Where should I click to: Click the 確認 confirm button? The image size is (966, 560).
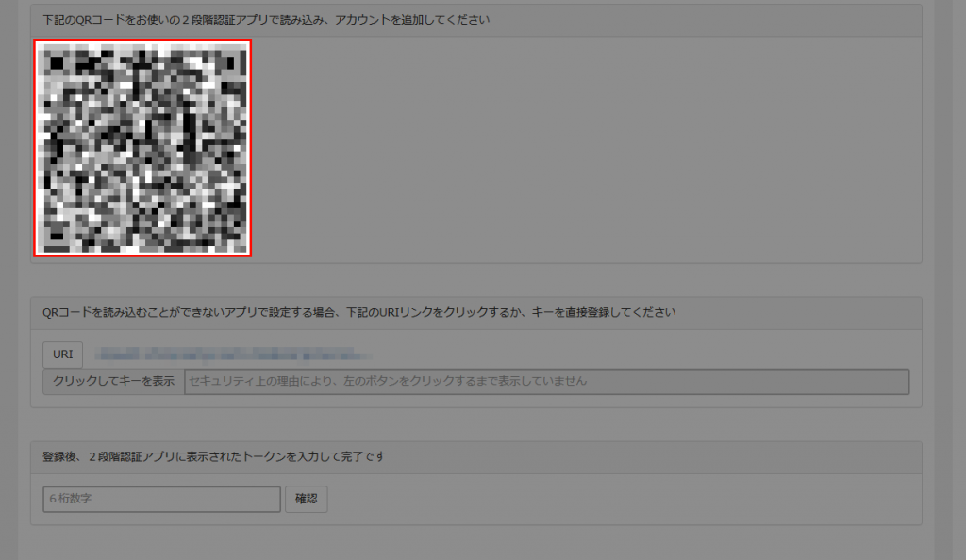307,499
